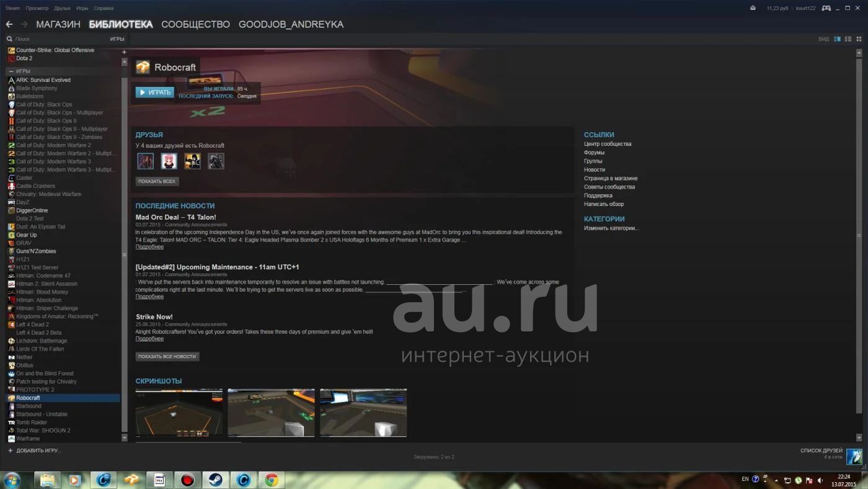Viewport: 868px width, 489px height.
Task: Open the third friend avatar
Action: pyautogui.click(x=192, y=161)
